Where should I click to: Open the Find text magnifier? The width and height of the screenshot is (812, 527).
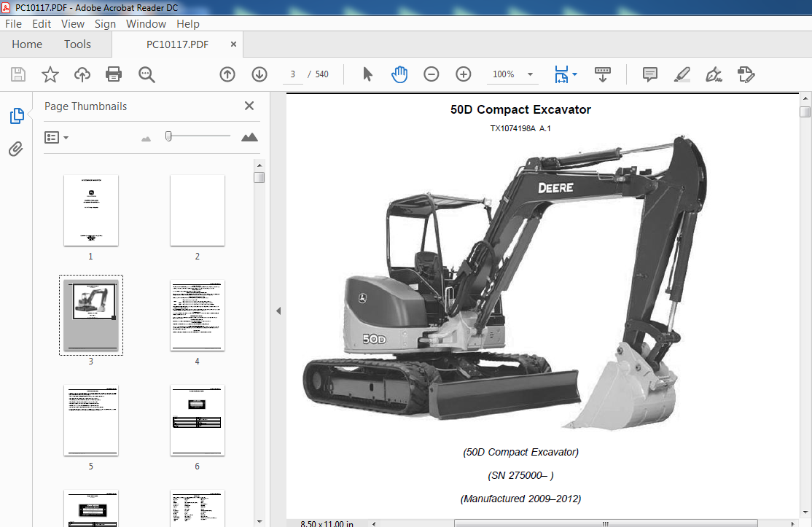coord(147,74)
